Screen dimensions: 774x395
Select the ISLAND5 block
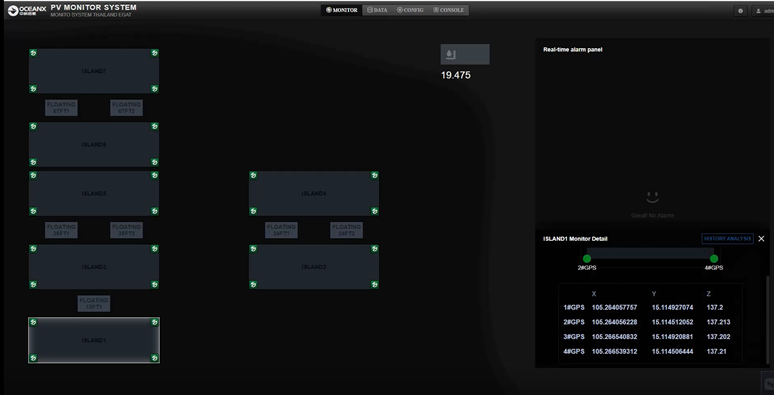pyautogui.click(x=94, y=194)
